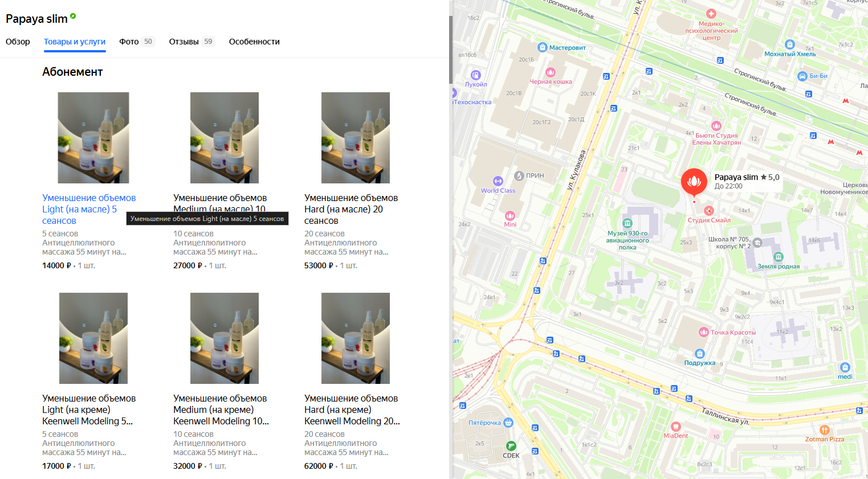This screenshot has width=868, height=479.
Task: Click the Лукойл gas station icon
Action: [x=476, y=75]
